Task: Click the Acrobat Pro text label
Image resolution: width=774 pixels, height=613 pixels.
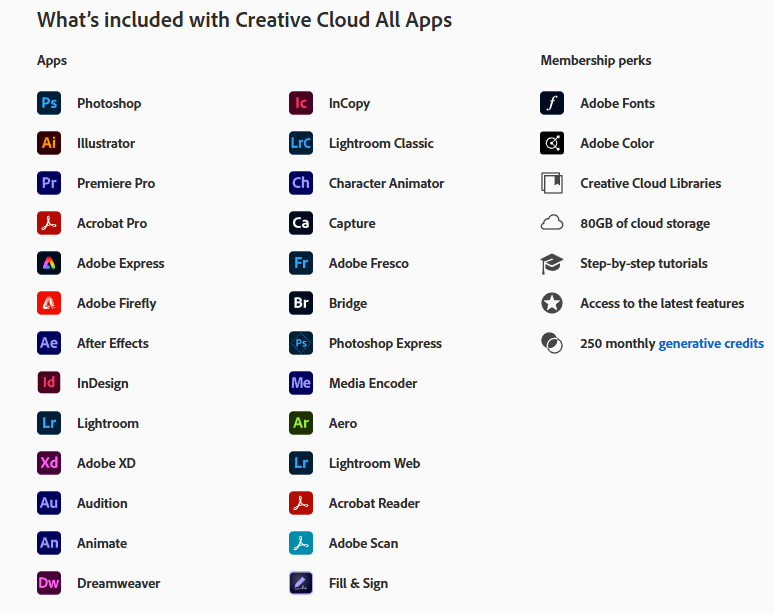Action: pos(112,224)
